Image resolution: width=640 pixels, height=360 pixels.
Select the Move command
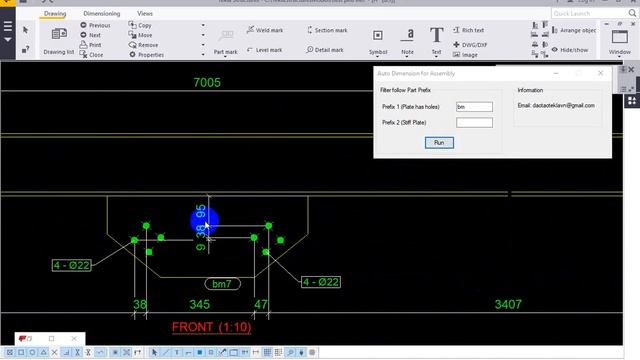point(141,35)
